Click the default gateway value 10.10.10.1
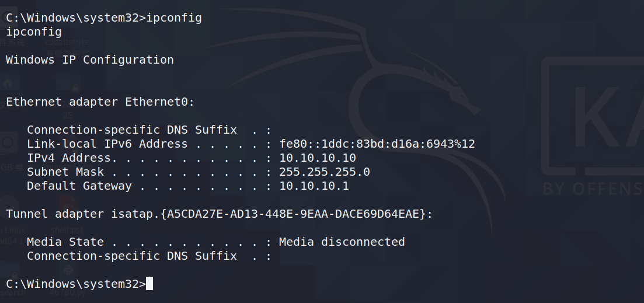Screen dimensions: 644x303 point(314,186)
